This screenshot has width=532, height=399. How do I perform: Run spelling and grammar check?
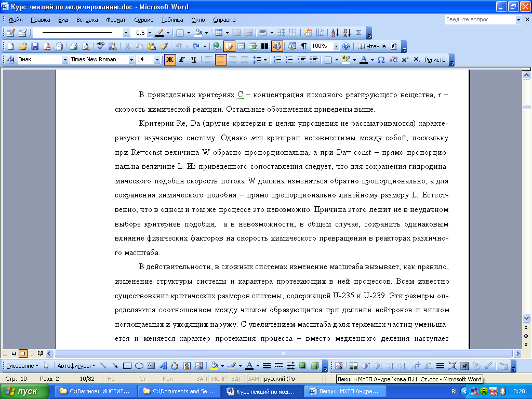(100, 46)
